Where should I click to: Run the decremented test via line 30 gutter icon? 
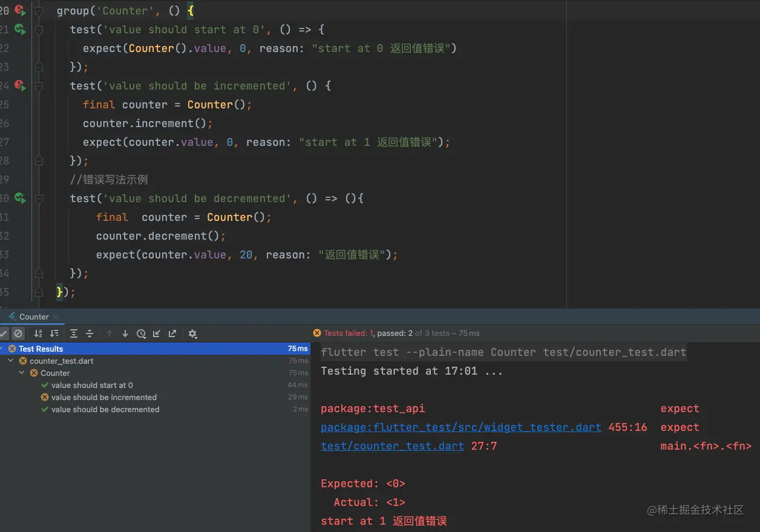(x=20, y=198)
